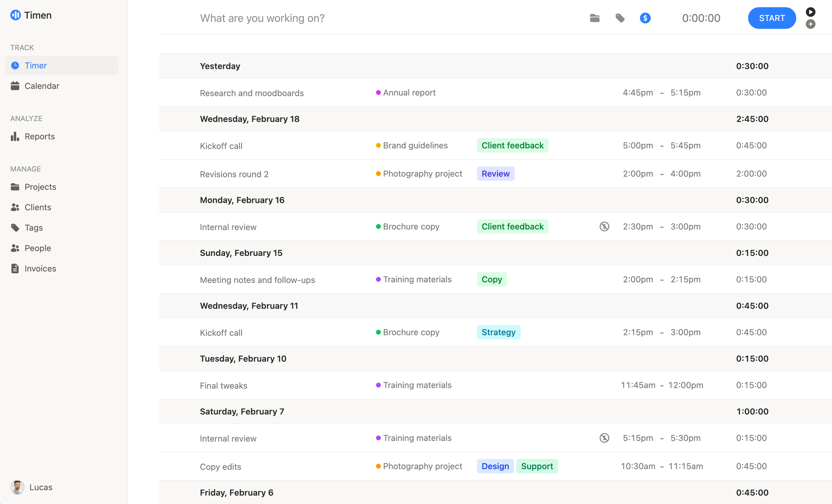Open the Calendar view
This screenshot has width=832, height=504.
[x=42, y=86]
